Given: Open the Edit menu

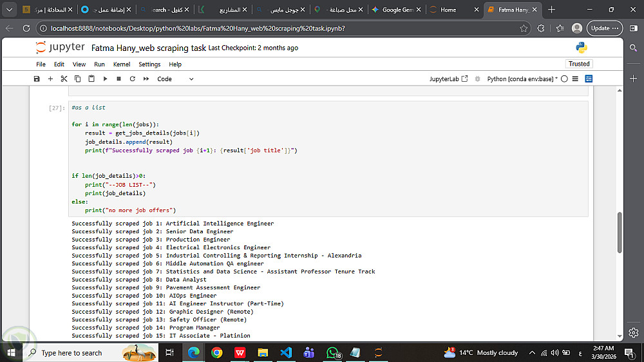Looking at the screenshot, I should pos(59,64).
